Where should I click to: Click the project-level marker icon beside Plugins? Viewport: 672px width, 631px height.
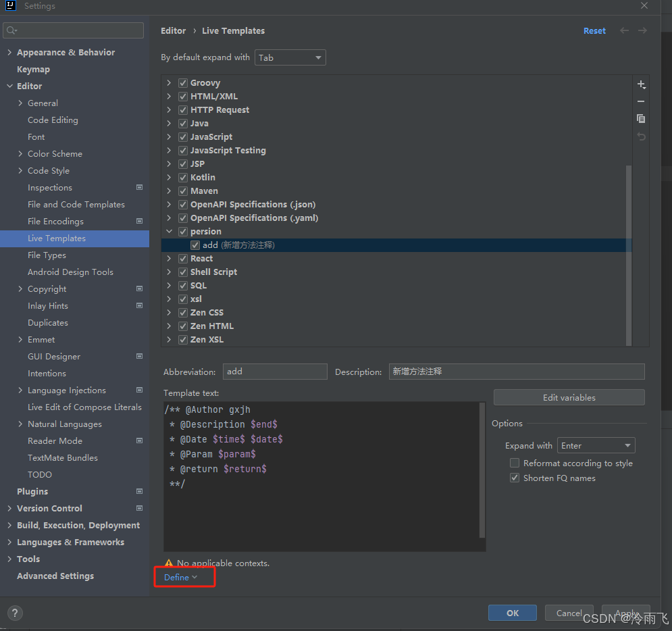click(139, 491)
